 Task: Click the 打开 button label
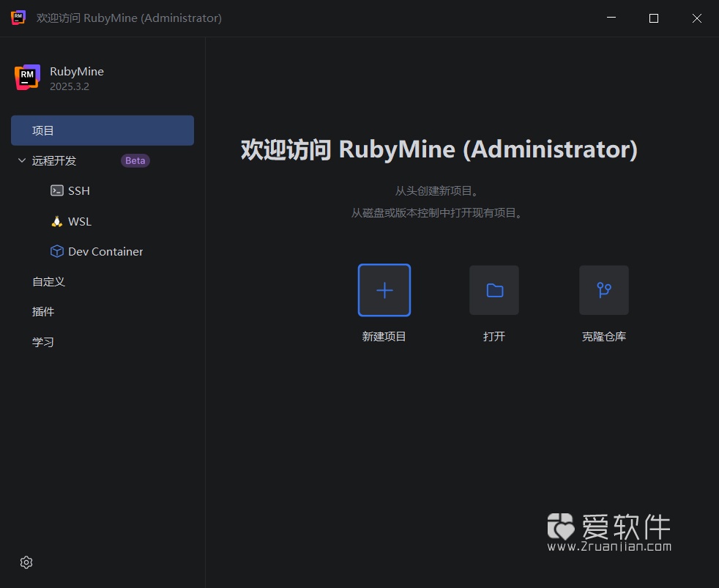[x=493, y=336]
